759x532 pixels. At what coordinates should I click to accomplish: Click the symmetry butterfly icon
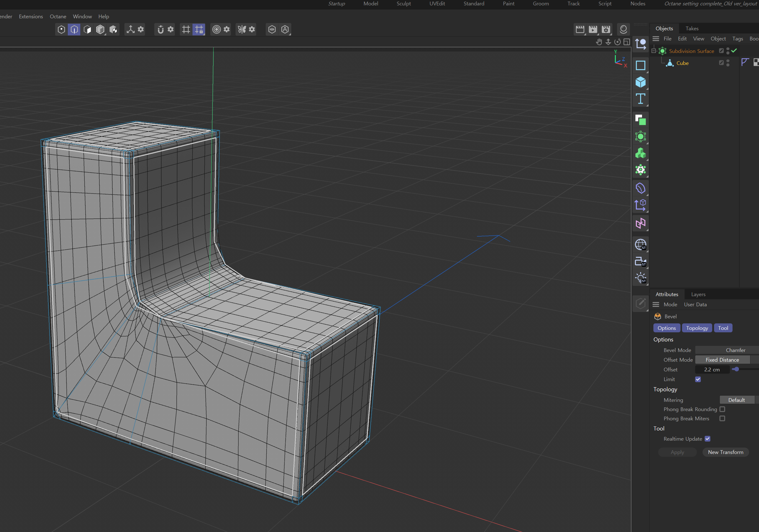(x=242, y=30)
